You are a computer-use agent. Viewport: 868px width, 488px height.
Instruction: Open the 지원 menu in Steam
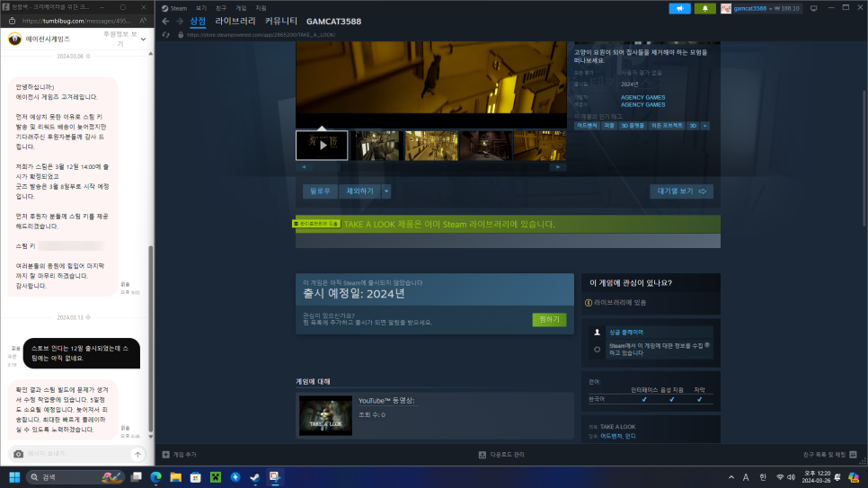click(x=261, y=8)
